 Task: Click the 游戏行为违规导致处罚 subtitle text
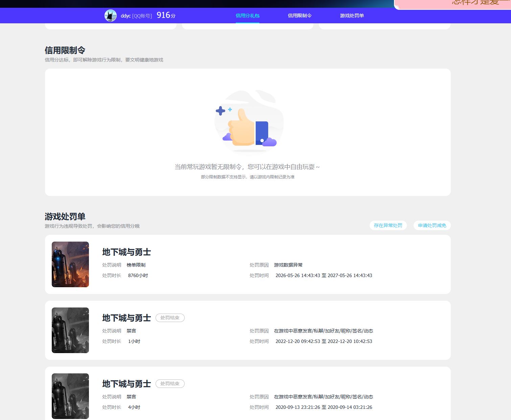(x=92, y=226)
